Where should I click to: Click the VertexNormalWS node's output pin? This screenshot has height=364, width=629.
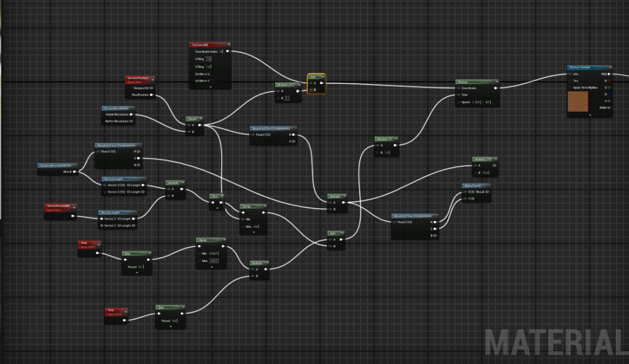click(72, 216)
